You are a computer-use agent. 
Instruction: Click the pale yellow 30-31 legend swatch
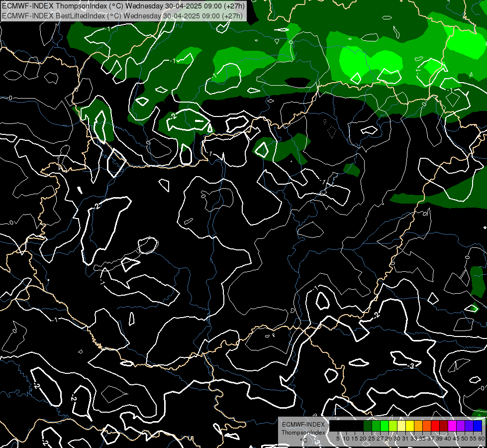click(x=401, y=426)
